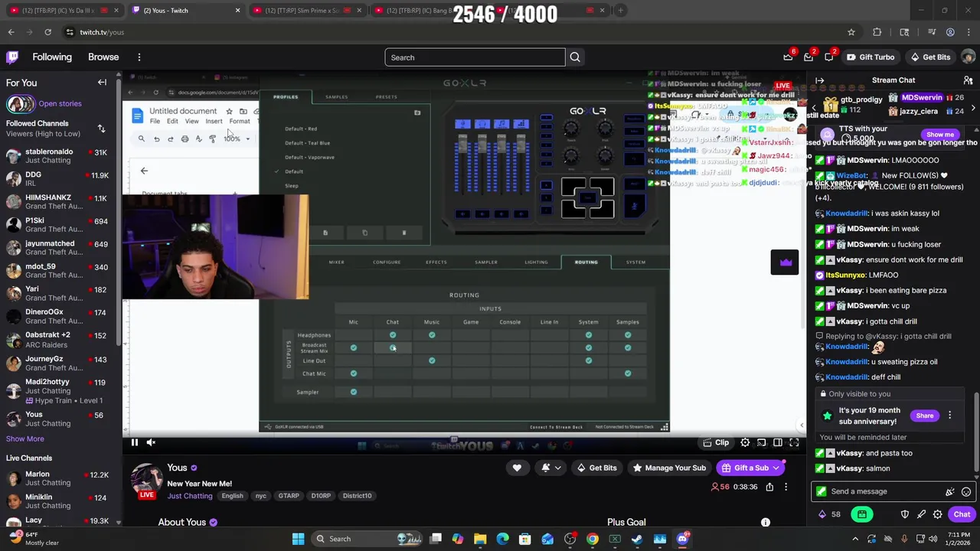Open browser extensions puzzle icon
This screenshot has width=980, height=551.
877,32
